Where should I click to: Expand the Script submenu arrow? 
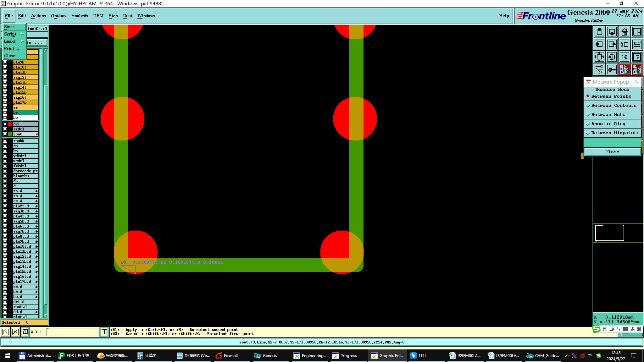(22, 34)
